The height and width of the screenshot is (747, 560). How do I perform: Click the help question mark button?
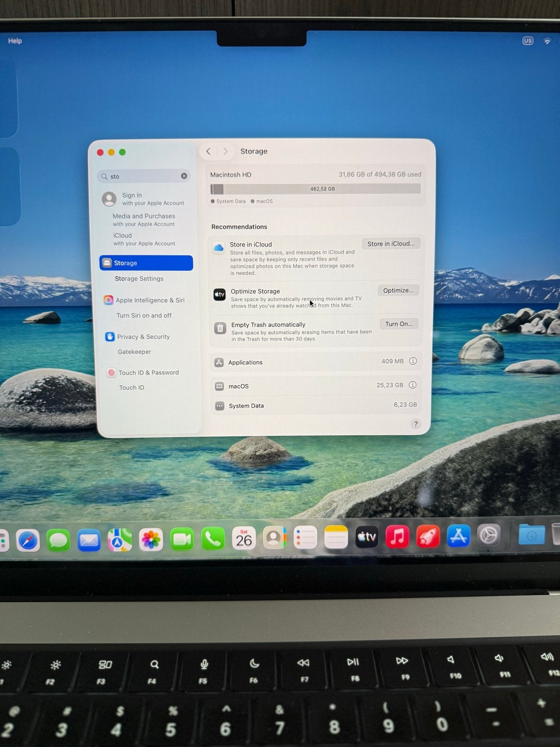pos(416,424)
